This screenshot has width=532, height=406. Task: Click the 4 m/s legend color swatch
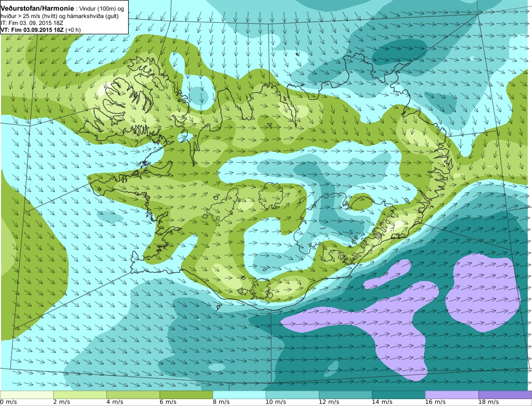pyautogui.click(x=133, y=395)
